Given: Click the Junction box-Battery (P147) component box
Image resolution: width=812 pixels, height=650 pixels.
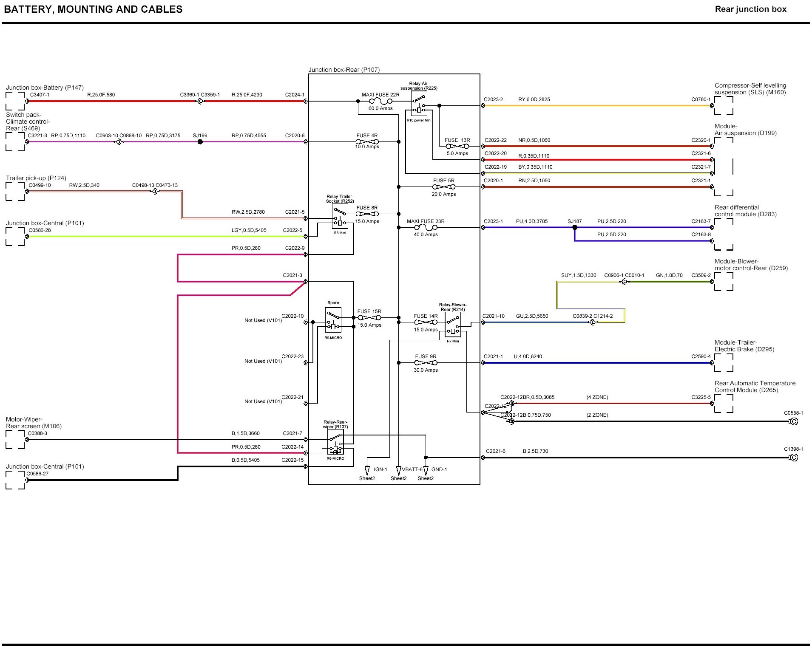Looking at the screenshot, I should 15,101.
